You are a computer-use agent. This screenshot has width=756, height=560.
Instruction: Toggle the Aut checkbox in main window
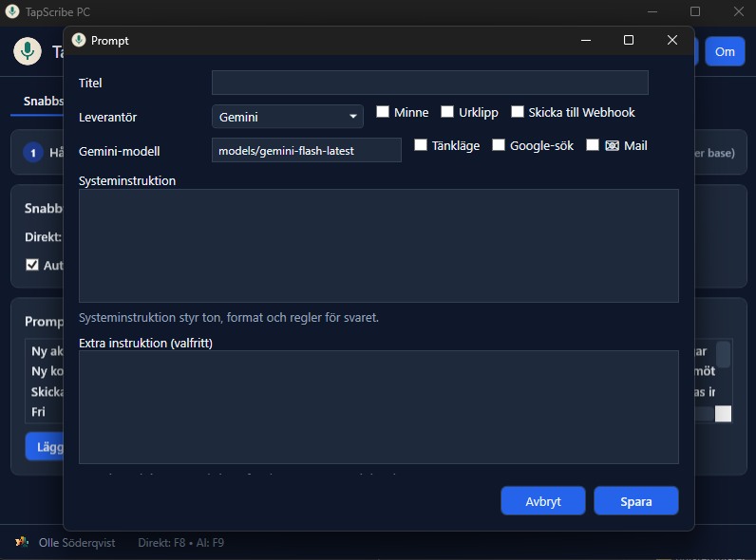click(32, 265)
